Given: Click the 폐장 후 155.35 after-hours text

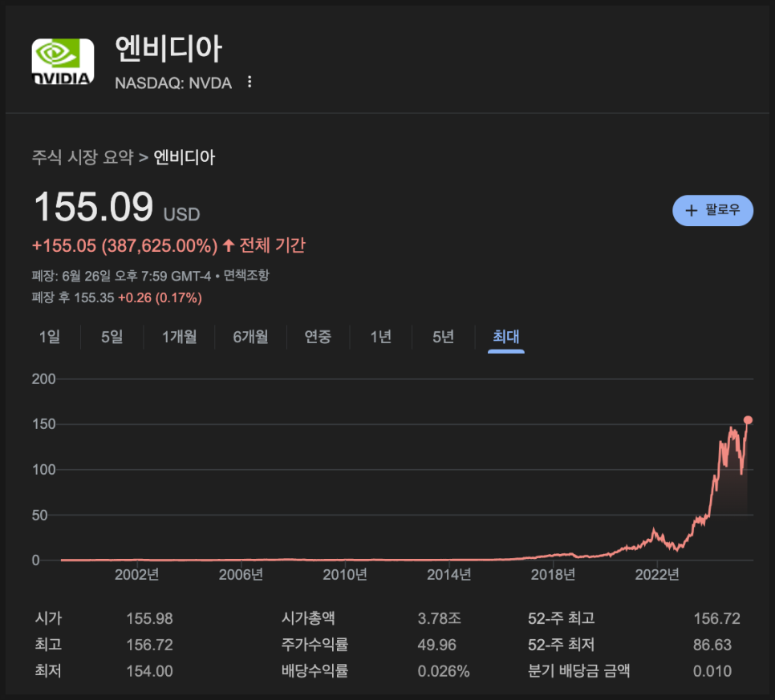Looking at the screenshot, I should click(73, 298).
